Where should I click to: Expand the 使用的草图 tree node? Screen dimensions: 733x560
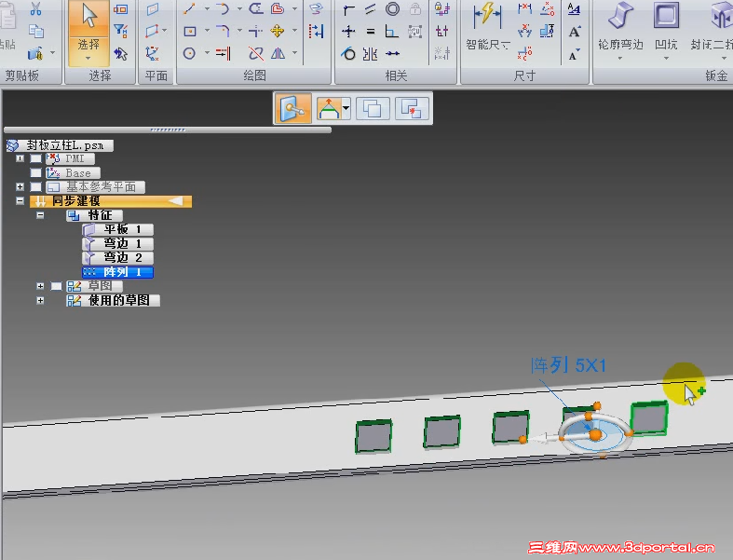point(40,300)
